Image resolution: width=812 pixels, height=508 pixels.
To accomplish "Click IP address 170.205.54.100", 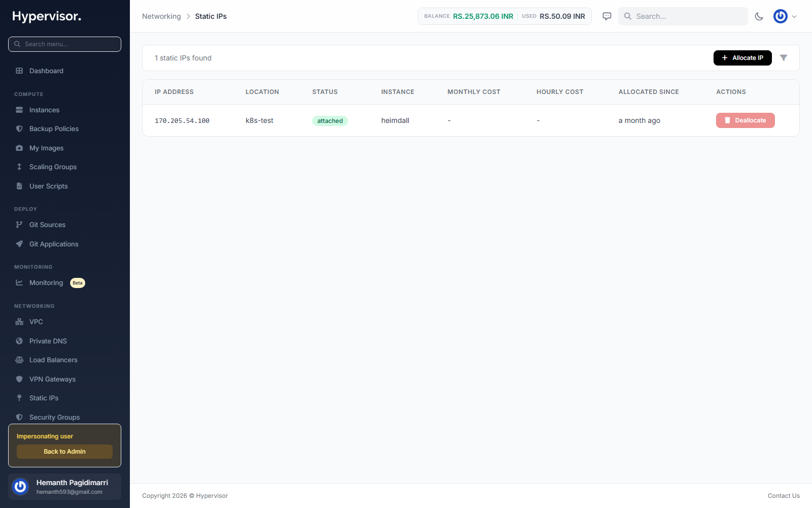I will [182, 121].
